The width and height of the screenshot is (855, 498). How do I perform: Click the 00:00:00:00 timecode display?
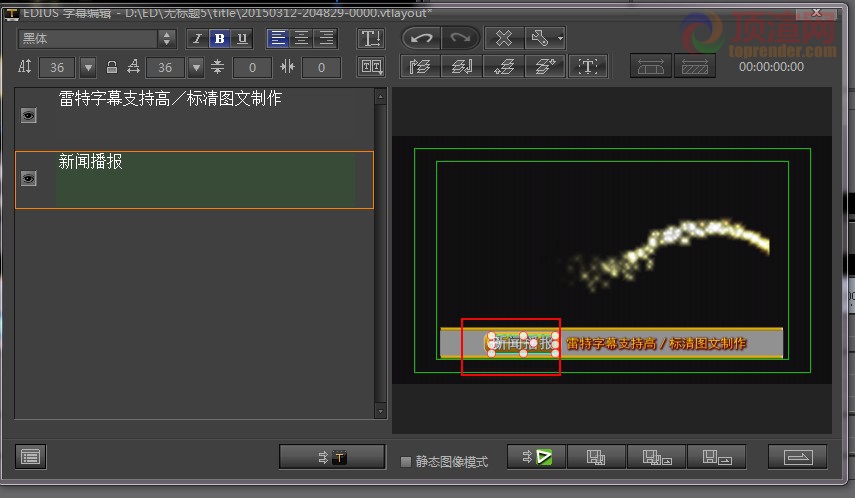coord(771,67)
